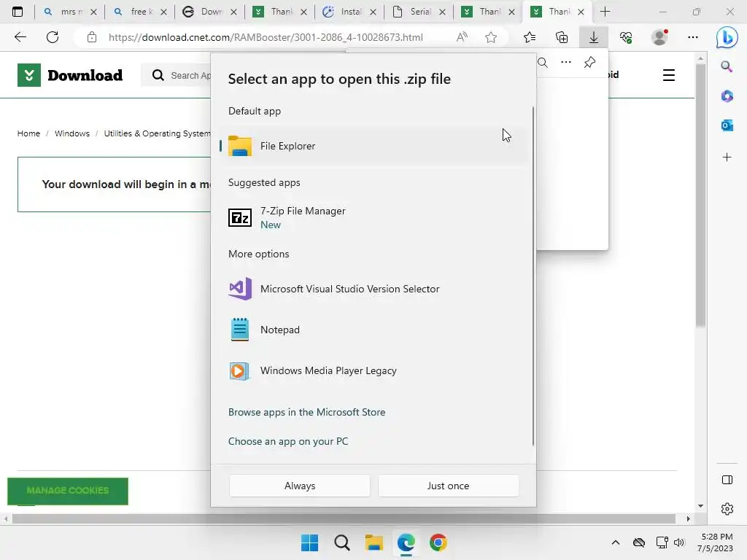747x560 pixels.
Task: Open the Windows Start menu
Action: point(309,542)
